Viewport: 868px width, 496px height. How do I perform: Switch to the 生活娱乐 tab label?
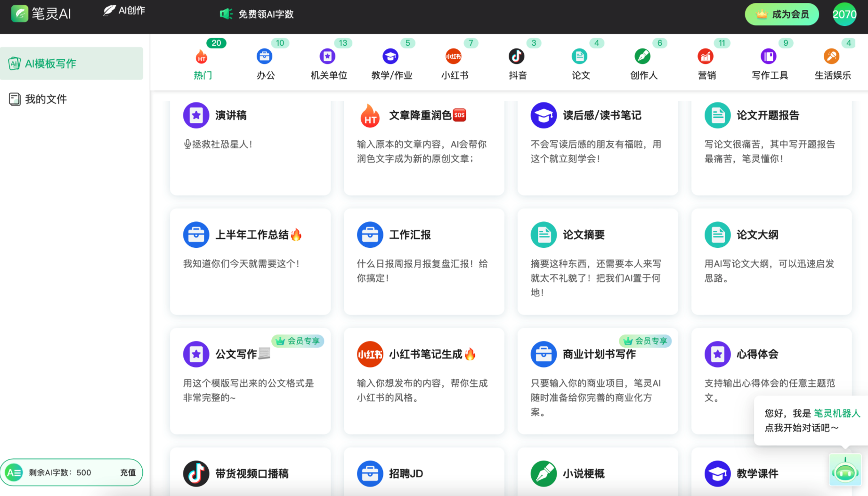click(x=833, y=75)
